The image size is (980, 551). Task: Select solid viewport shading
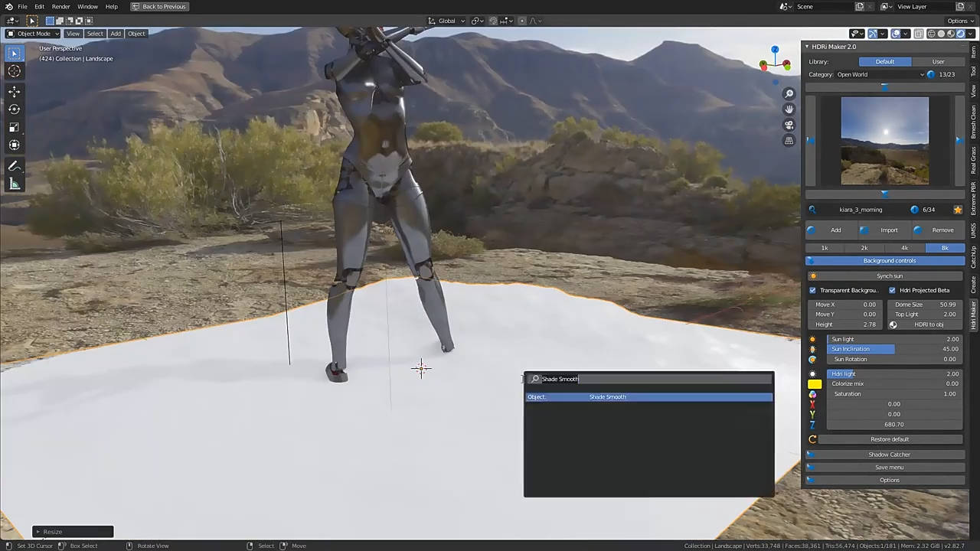click(941, 34)
